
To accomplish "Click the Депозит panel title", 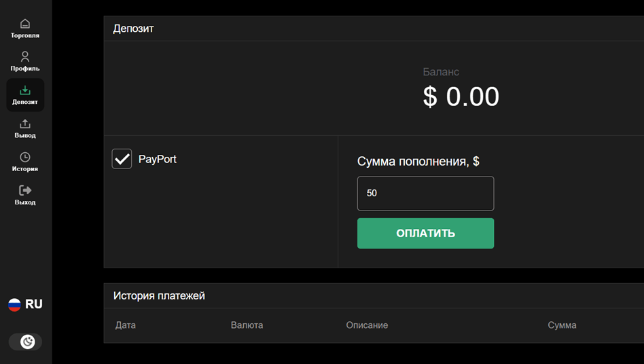I will click(x=133, y=29).
